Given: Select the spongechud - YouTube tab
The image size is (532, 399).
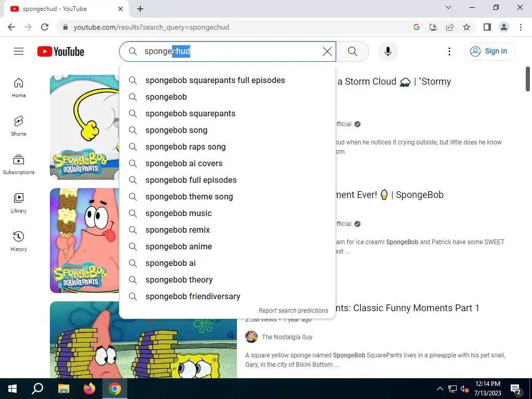Looking at the screenshot, I should [x=66, y=9].
